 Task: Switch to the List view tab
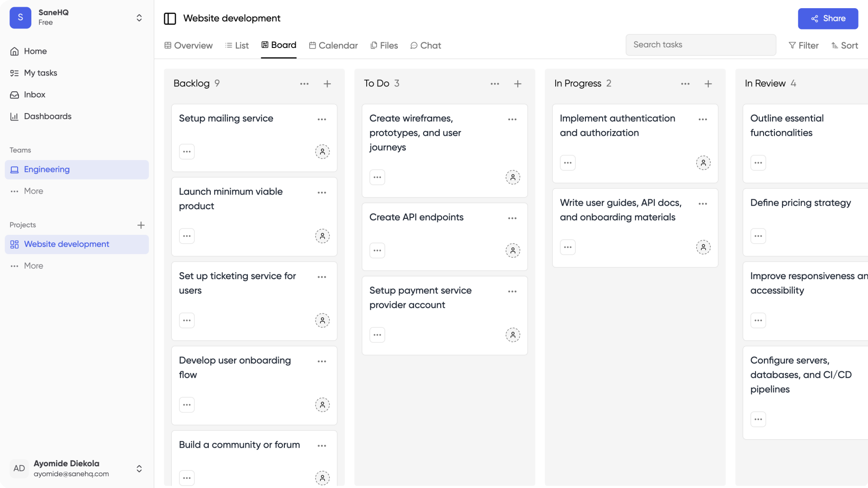click(237, 45)
